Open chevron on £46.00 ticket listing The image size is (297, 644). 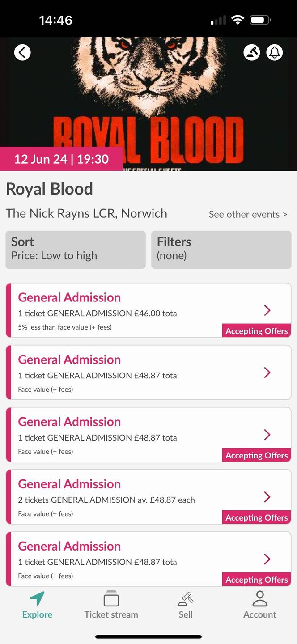(267, 310)
